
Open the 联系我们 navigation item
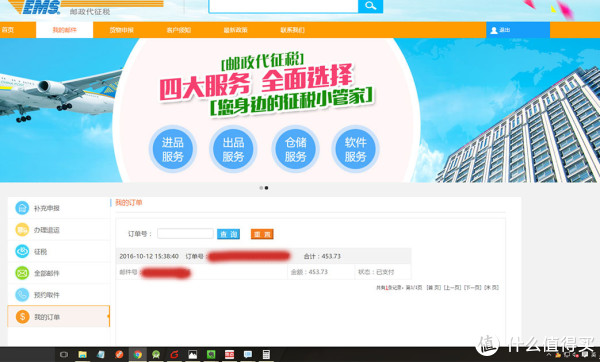click(293, 30)
